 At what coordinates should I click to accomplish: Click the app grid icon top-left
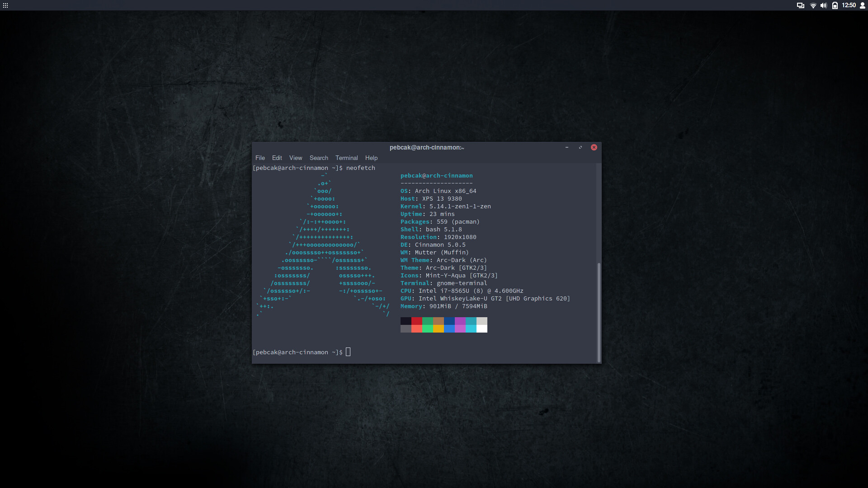coord(5,5)
